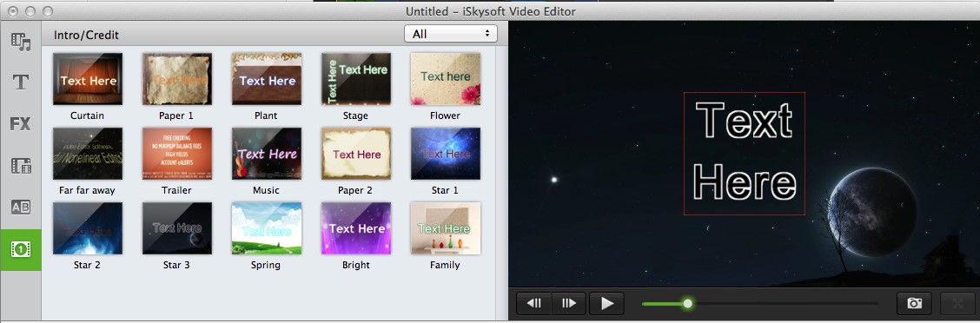Select the Flower intro template
Image resolution: width=980 pixels, height=323 pixels.
click(x=445, y=79)
